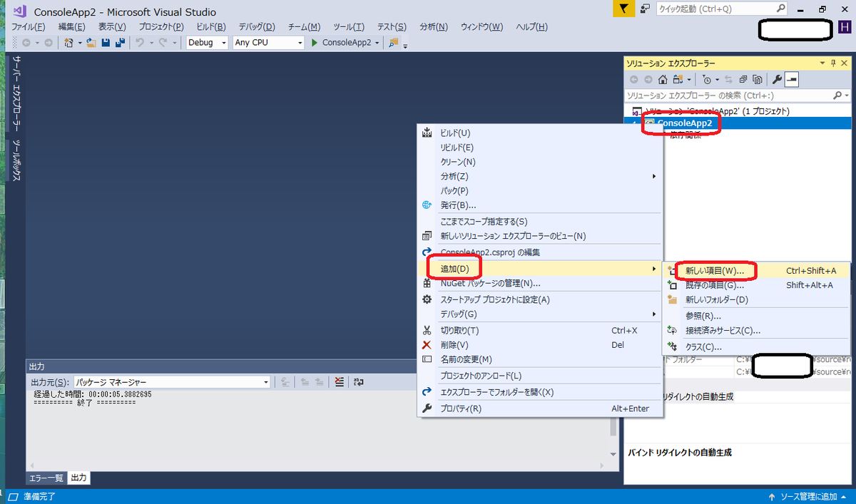
Task: Select Existing Item in the Add submenu
Action: coord(756,285)
